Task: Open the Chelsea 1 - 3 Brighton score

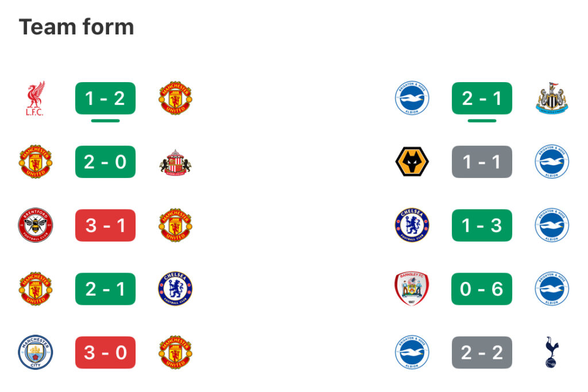Action: click(x=482, y=226)
